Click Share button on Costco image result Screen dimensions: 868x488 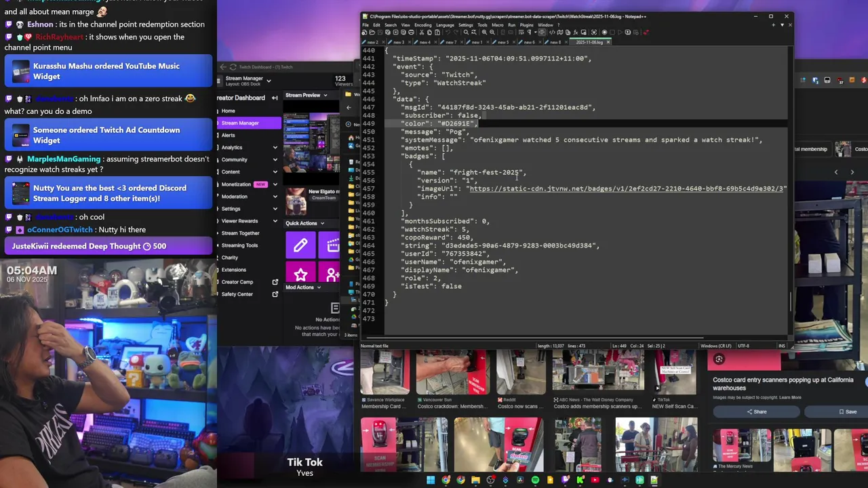(757, 411)
